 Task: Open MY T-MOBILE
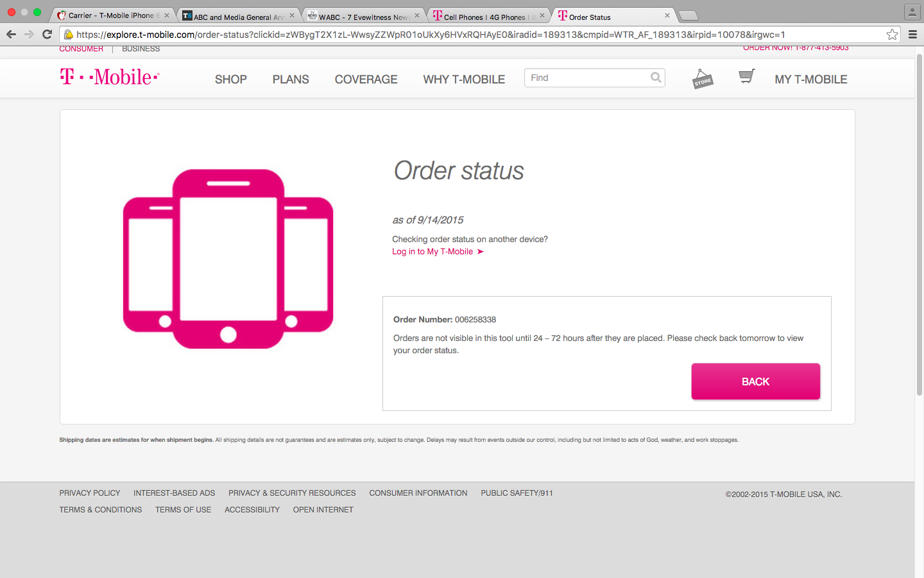pyautogui.click(x=811, y=80)
